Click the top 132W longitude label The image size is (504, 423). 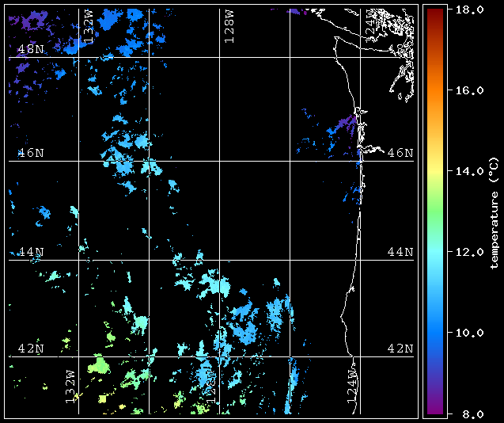click(x=88, y=27)
